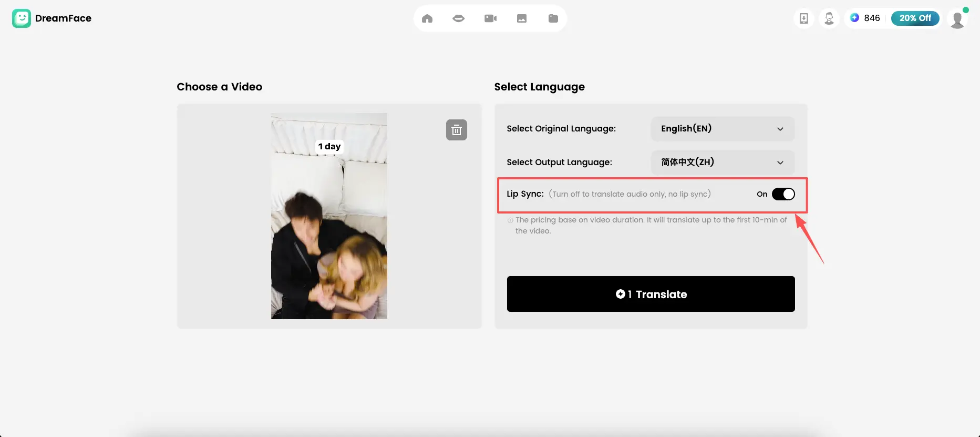
Task: Open the Original Language dropdown showing English(EN)
Action: point(722,129)
